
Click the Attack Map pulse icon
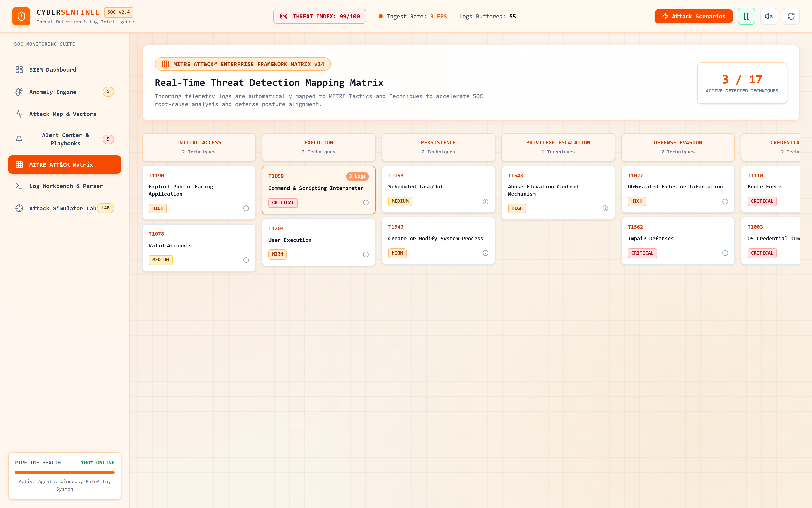19,114
